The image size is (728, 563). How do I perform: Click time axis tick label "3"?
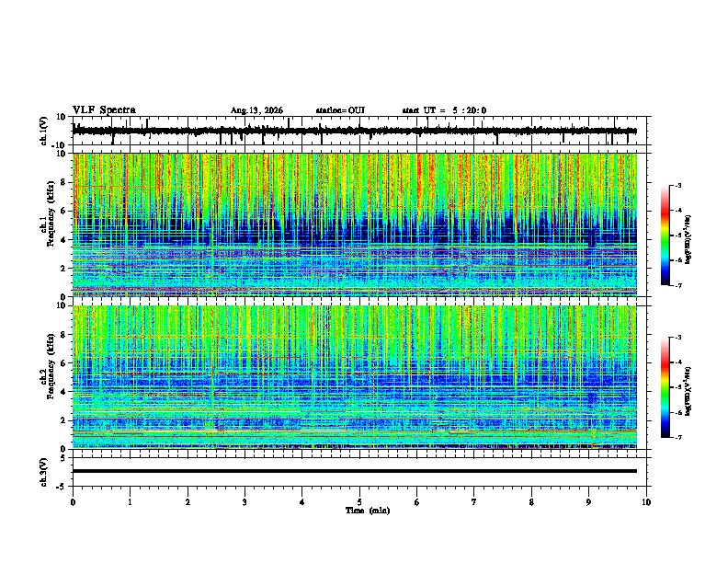click(x=245, y=502)
